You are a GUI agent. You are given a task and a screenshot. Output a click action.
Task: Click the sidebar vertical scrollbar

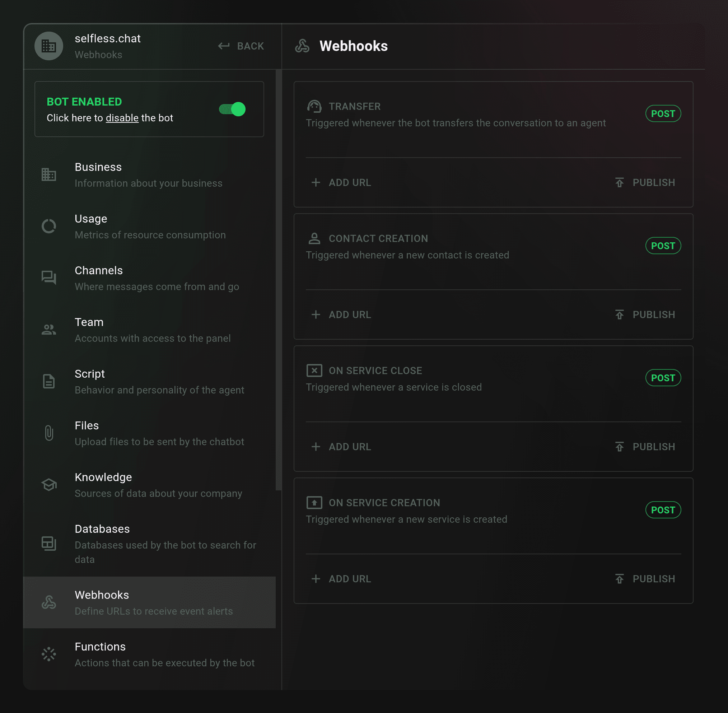[x=279, y=280]
